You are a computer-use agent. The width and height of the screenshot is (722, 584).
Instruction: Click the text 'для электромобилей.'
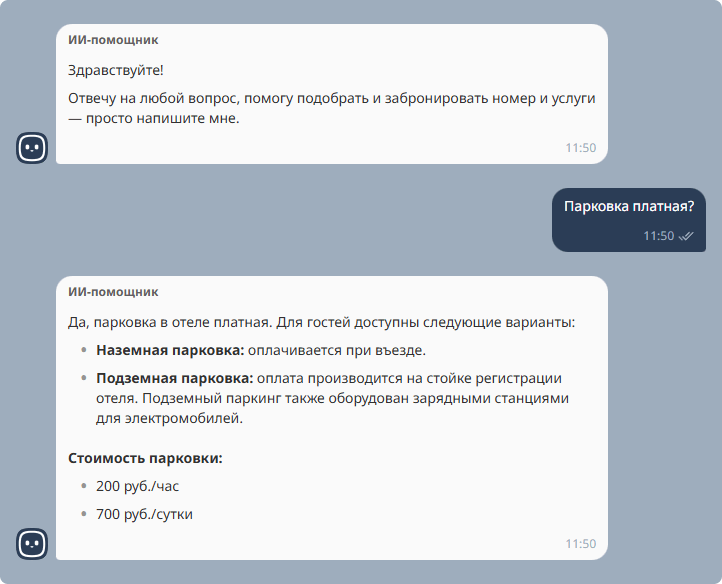(169, 419)
